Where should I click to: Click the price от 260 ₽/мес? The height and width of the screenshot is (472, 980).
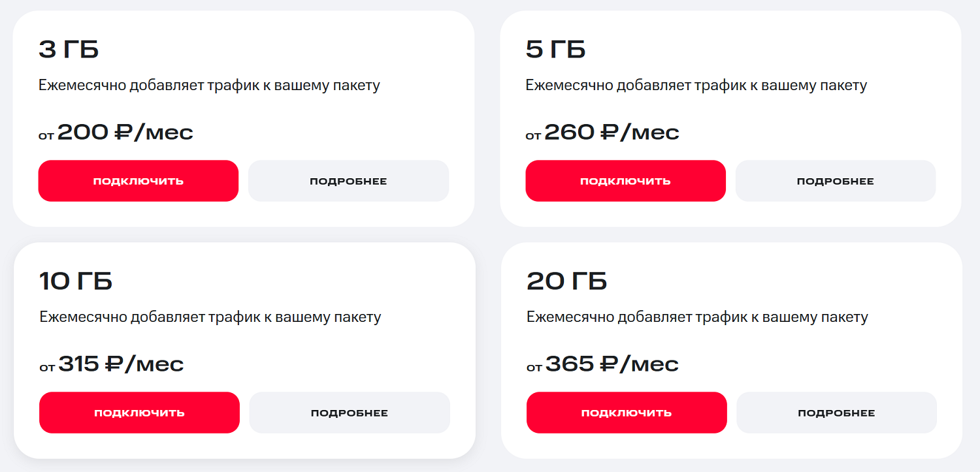[602, 131]
